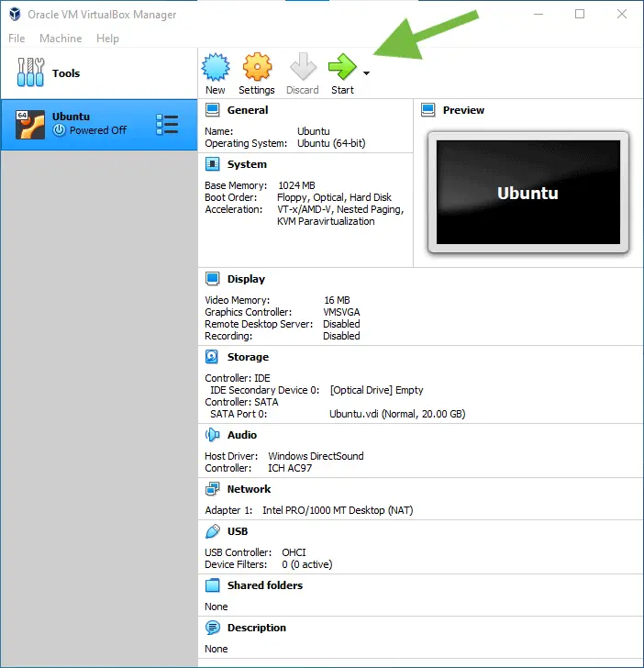The height and width of the screenshot is (668, 644).
Task: Start the VM with green arrow
Action: 342,66
